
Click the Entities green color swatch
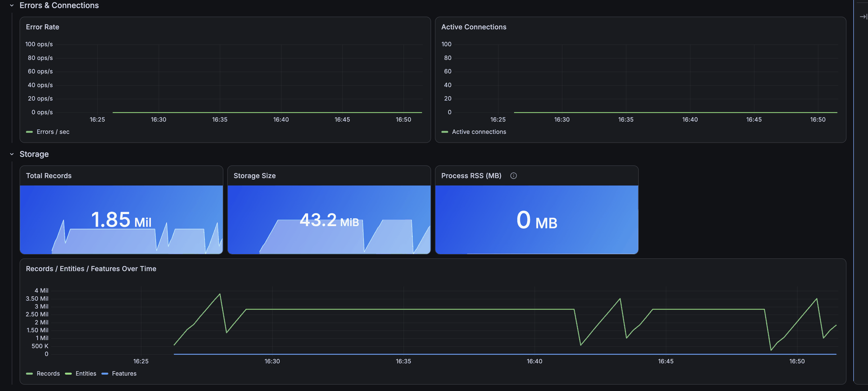coord(68,374)
